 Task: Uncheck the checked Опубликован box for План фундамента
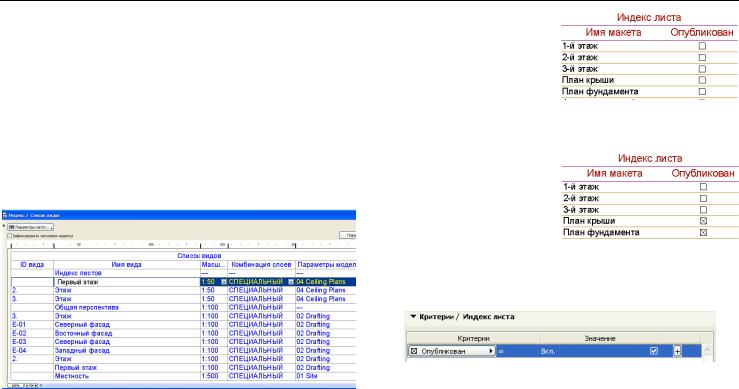tap(703, 232)
